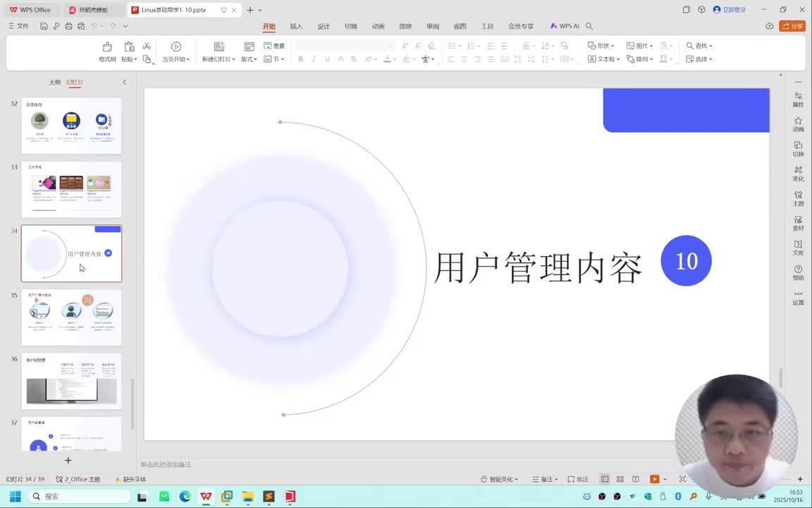Open the Materials (素材) sidebar panel
Screen dimensions: 812x508
click(798, 224)
